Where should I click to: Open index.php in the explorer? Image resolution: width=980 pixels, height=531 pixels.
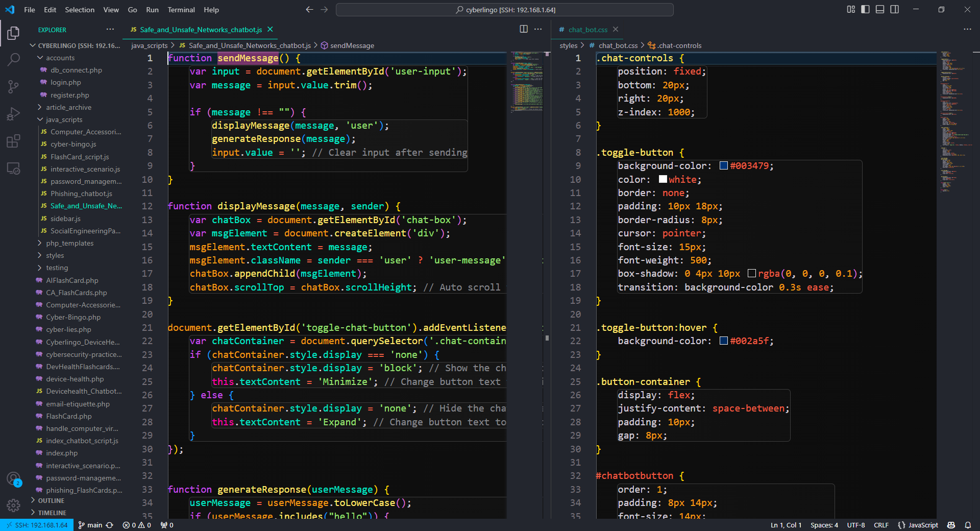pos(62,453)
